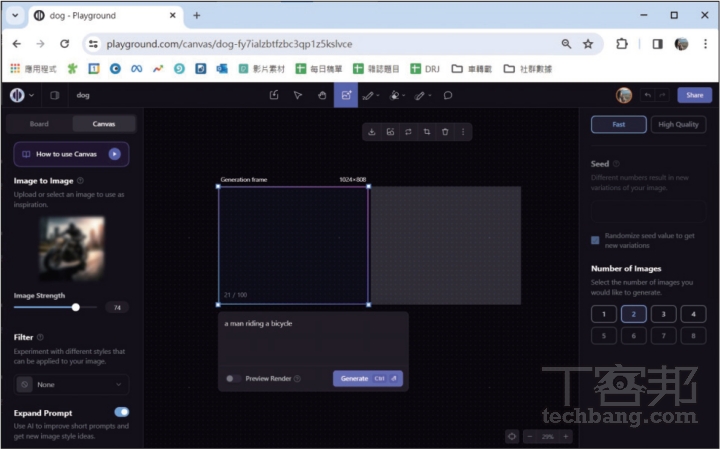This screenshot has height=449, width=720.
Task: Click the motorcycle inspiration thumbnail
Action: tap(72, 248)
